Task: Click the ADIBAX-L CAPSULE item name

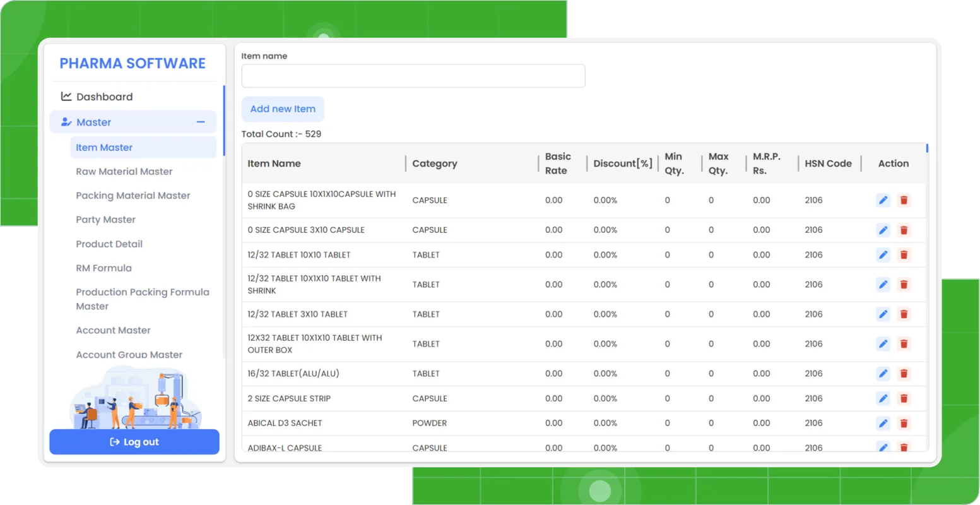Action: pyautogui.click(x=285, y=448)
